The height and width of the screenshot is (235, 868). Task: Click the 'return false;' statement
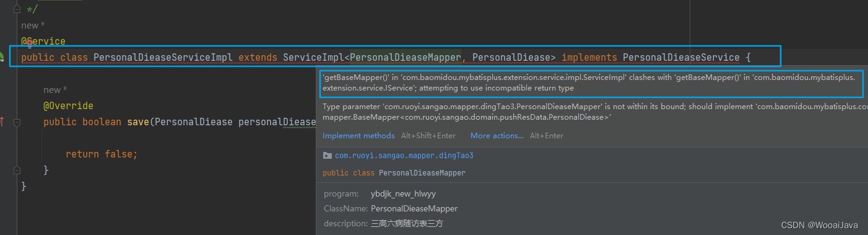click(x=102, y=154)
